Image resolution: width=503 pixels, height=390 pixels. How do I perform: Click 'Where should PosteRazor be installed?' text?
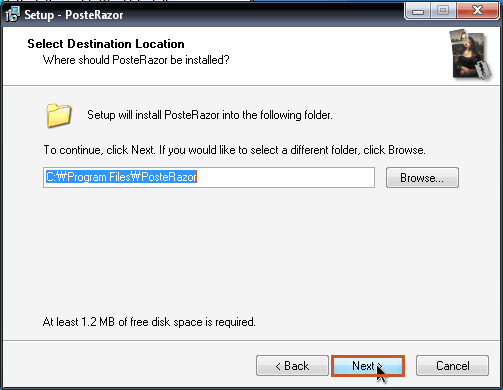[136, 60]
